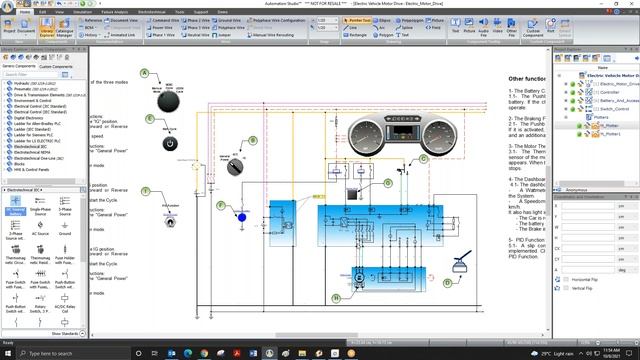This screenshot has height=360, width=640.
Task: Open the History dropdown
Action: click(89, 35)
